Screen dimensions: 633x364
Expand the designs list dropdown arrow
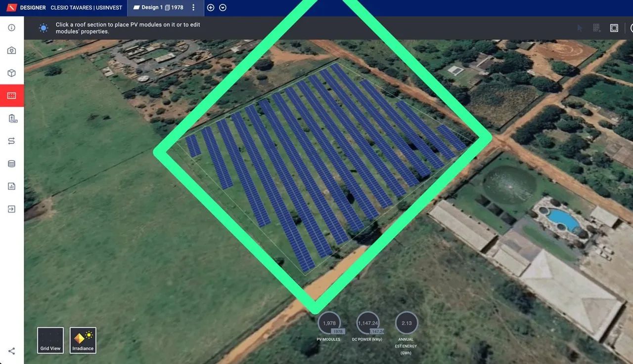click(x=223, y=7)
